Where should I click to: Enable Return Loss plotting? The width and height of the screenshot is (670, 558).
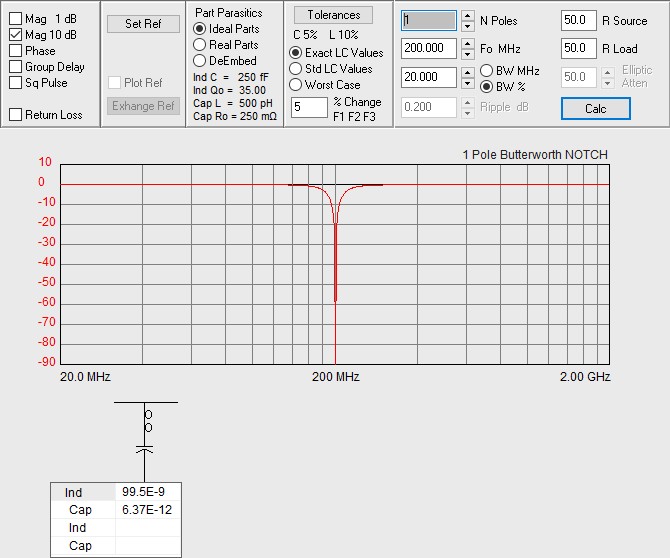(x=15, y=115)
